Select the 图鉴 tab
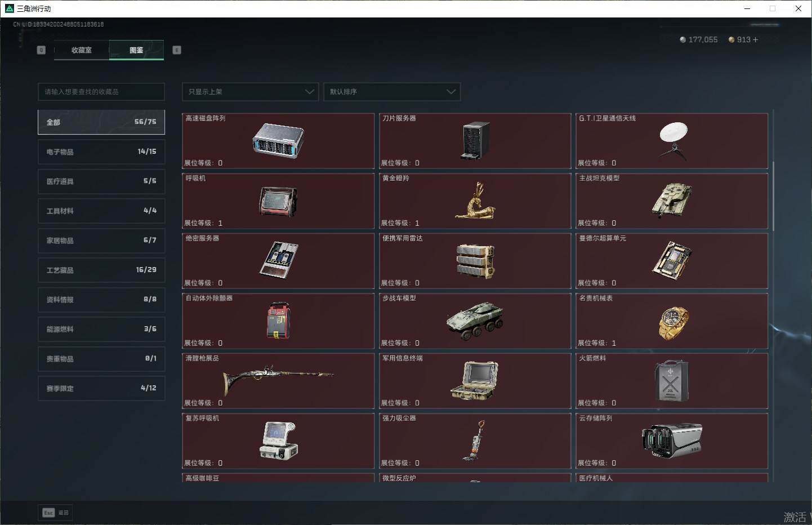 (136, 50)
